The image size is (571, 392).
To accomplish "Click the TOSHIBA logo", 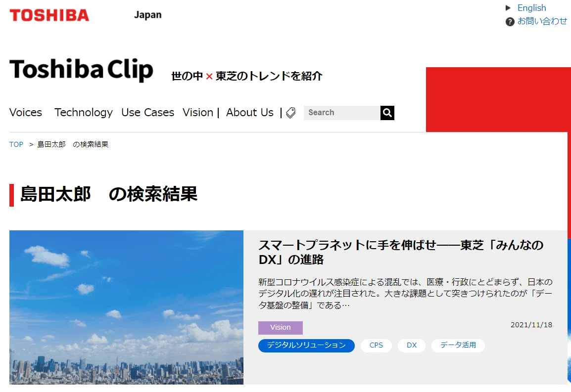I will tap(49, 15).
